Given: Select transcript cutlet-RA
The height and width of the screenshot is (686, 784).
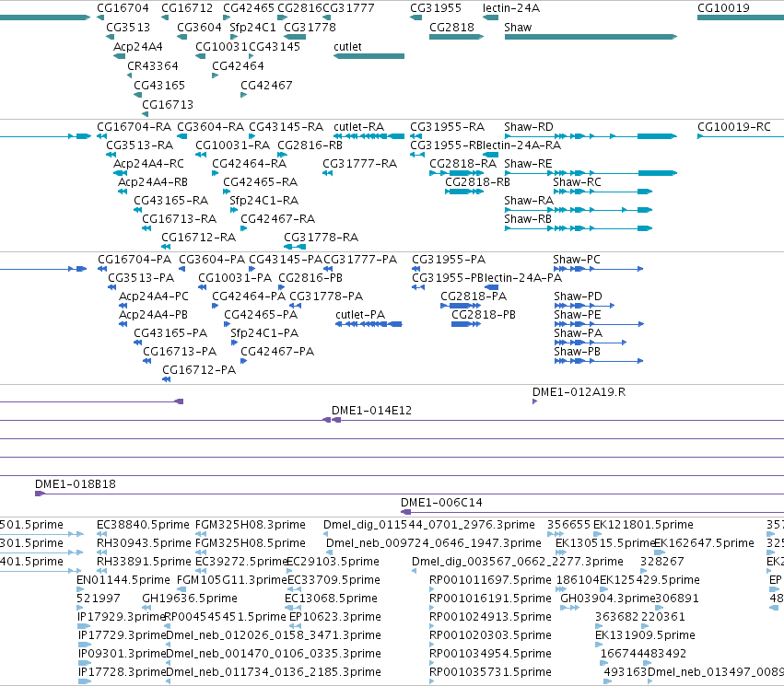Looking at the screenshot, I should tap(359, 127).
